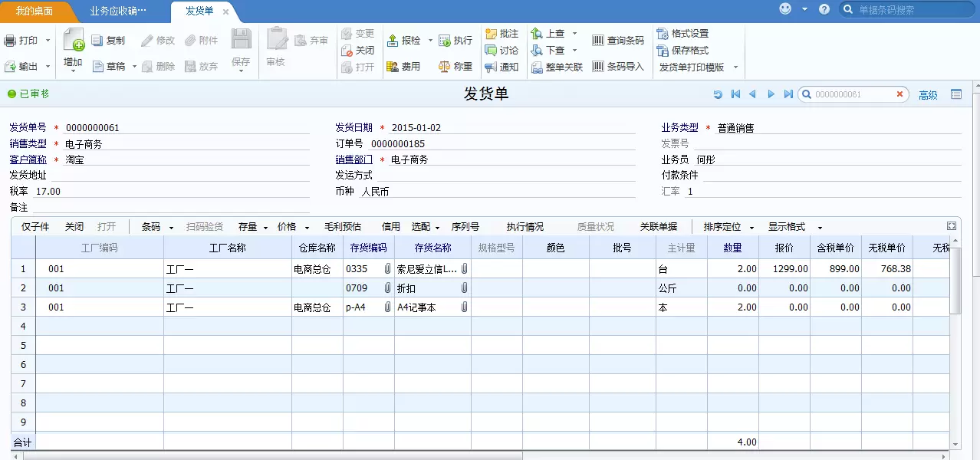Image resolution: width=980 pixels, height=460 pixels.
Task: Click the 执行情况 button
Action: pos(525,227)
